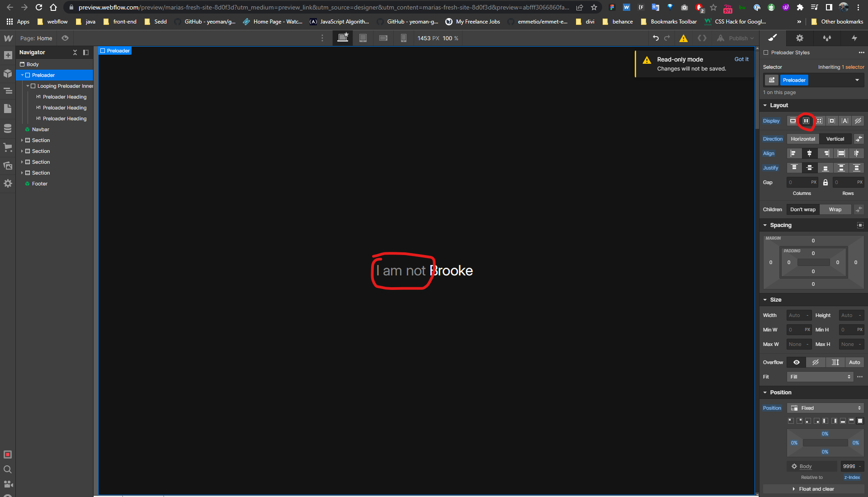Screen dimensions: 868x497
Task: Switch to the Settings panel in the right sidebar
Action: (799, 38)
